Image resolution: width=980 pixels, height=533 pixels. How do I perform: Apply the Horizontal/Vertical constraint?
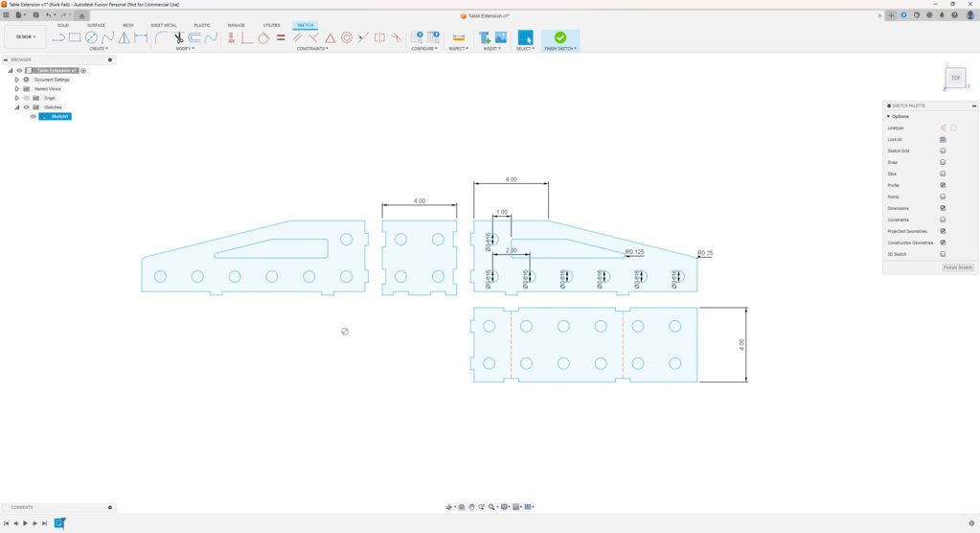[x=231, y=38]
